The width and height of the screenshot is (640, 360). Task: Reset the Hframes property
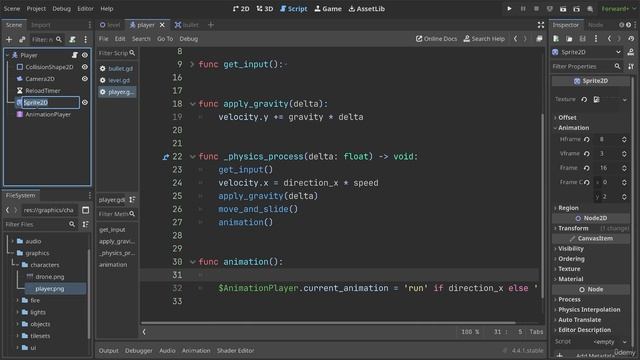point(587,140)
